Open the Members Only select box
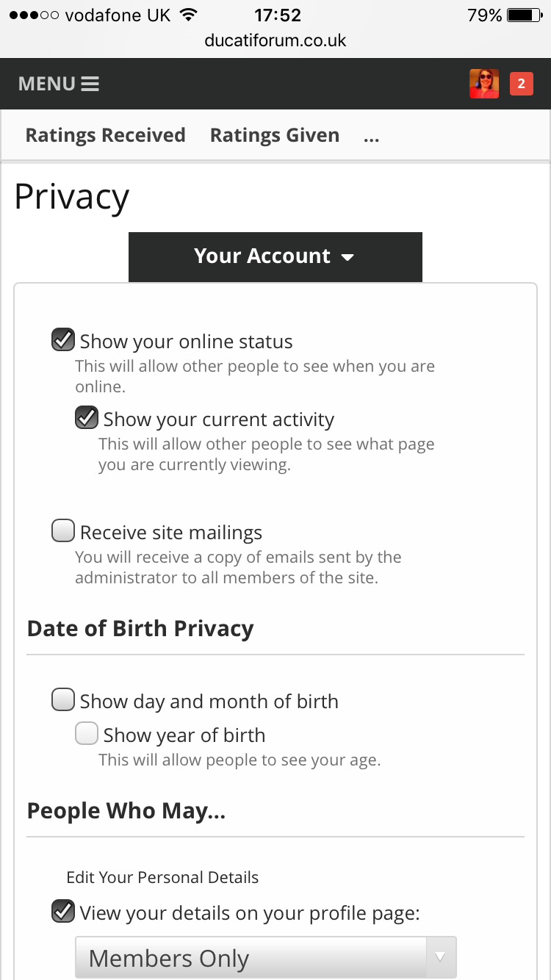The image size is (551, 980). point(250,958)
